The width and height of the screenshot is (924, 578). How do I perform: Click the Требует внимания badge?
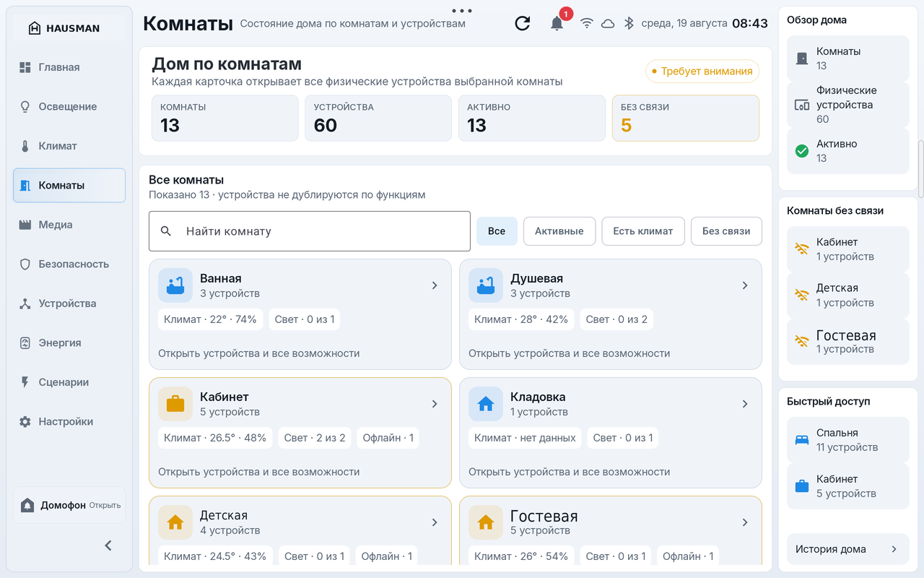702,72
